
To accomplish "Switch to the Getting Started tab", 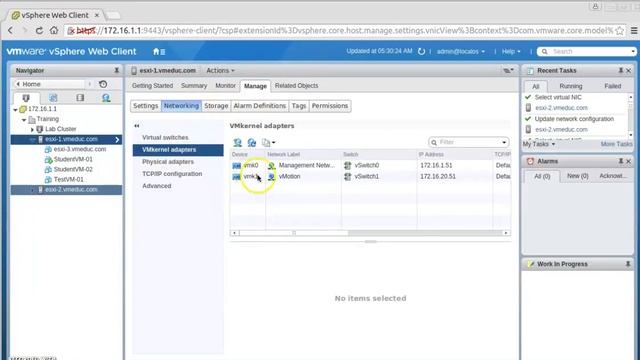I will coord(152,86).
